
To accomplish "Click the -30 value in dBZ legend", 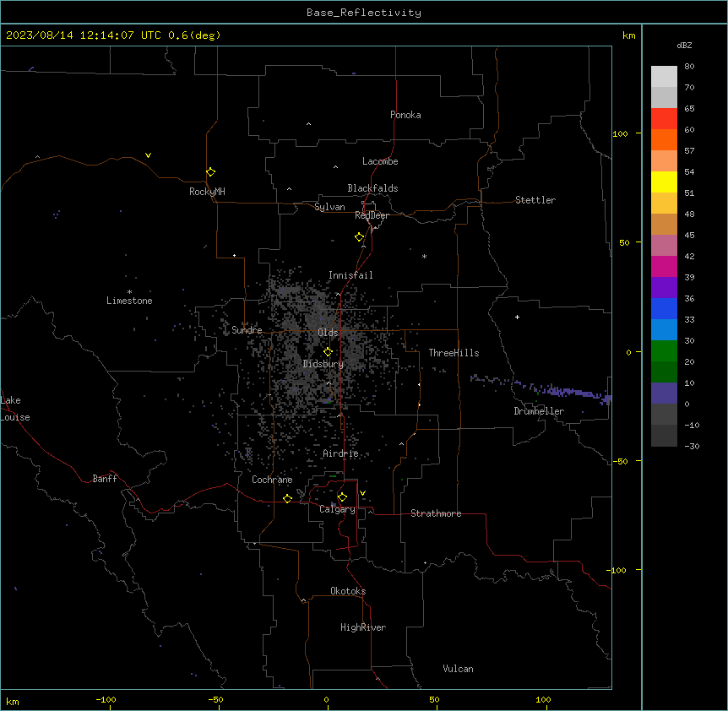I will pos(692,446).
